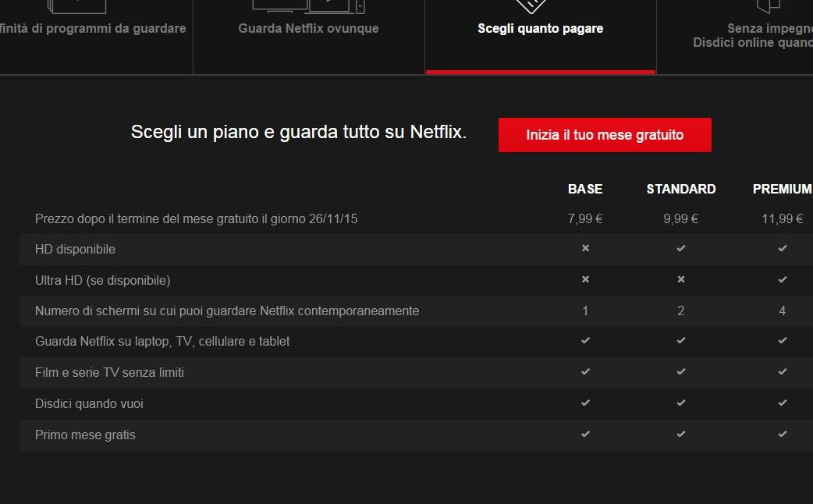Screen dimensions: 813x504
Task: Click screen count 2 under Standard
Action: pyautogui.click(x=681, y=311)
